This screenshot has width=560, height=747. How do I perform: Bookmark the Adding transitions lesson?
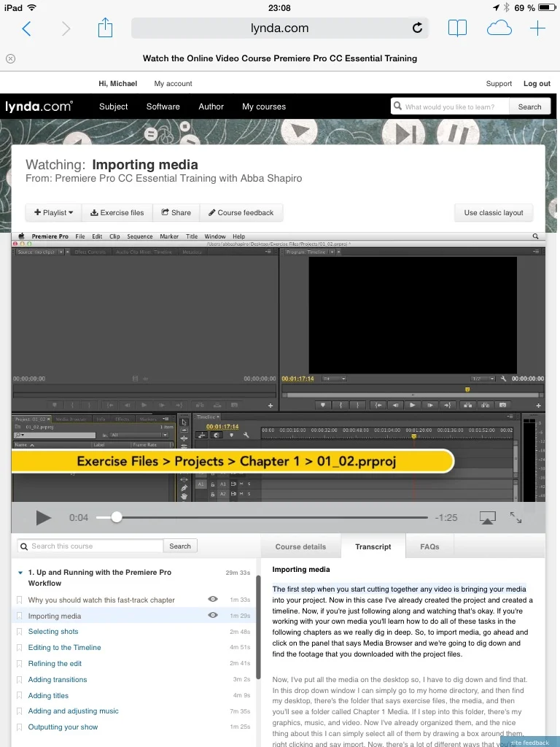coord(19,680)
